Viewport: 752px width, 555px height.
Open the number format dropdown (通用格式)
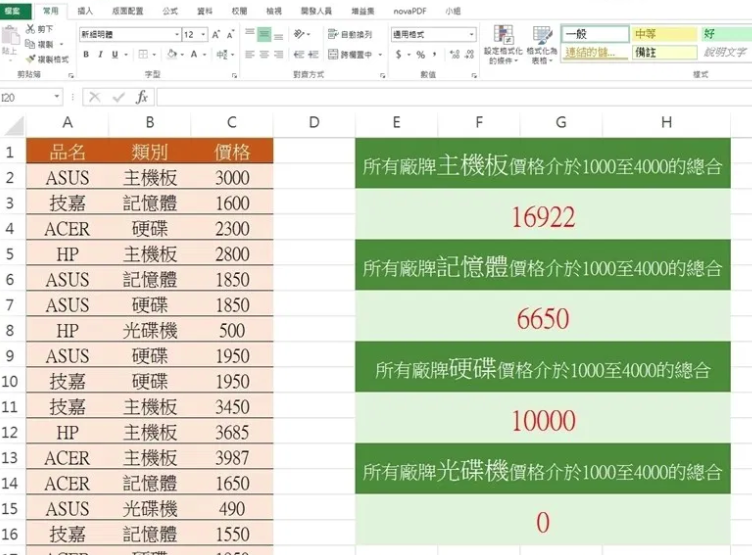(x=472, y=35)
